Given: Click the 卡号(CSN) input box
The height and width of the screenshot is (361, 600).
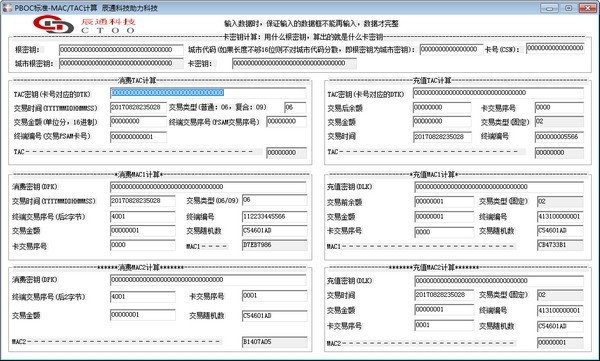Looking at the screenshot, I should (555, 48).
